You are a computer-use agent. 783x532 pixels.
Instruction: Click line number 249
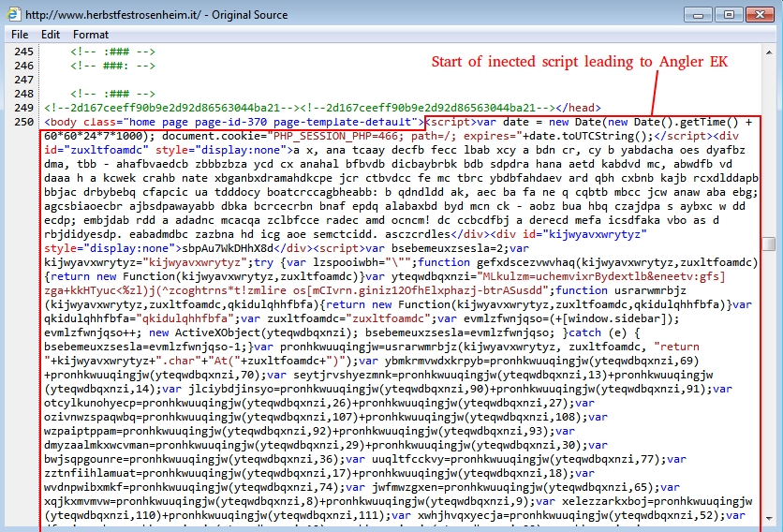(24, 108)
